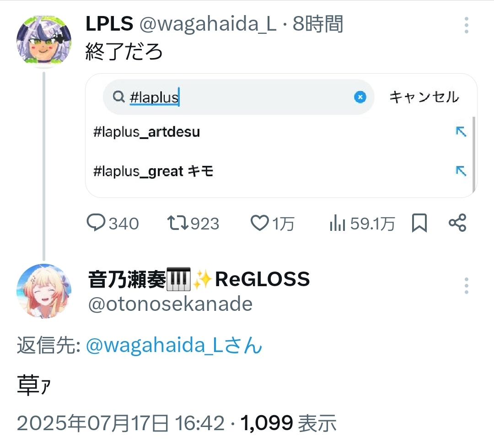494x448 pixels.
Task: Open LPLS profile avatar
Action: 44,41
